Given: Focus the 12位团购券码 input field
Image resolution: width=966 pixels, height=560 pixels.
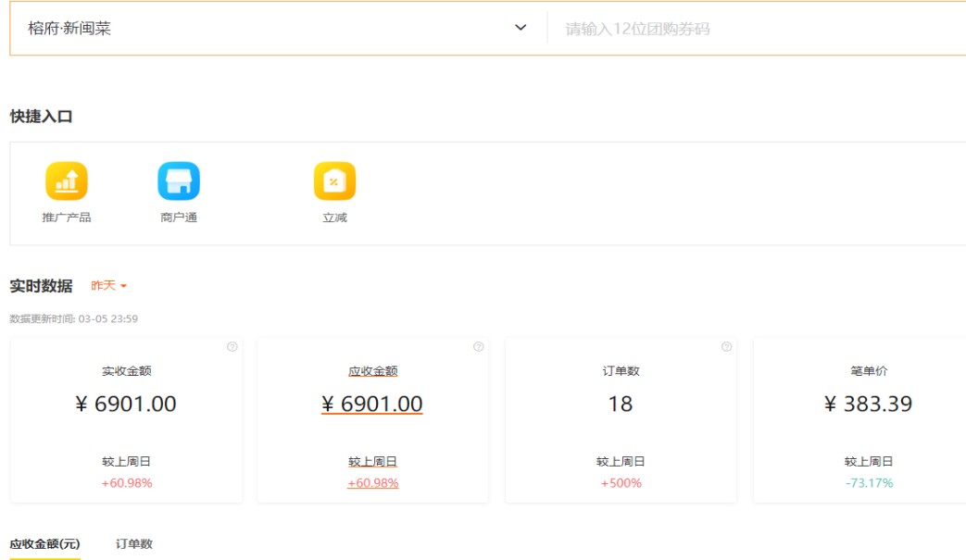Looking at the screenshot, I should point(759,29).
